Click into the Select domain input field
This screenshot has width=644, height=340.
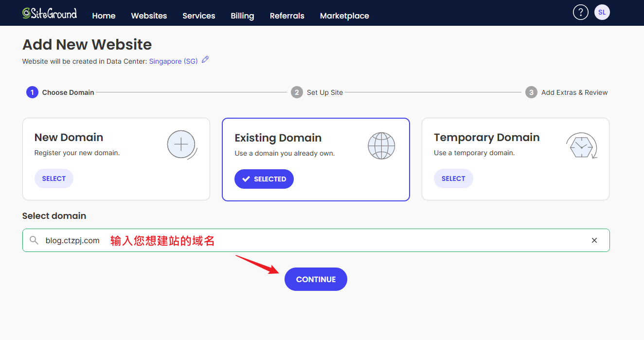[x=340, y=240]
